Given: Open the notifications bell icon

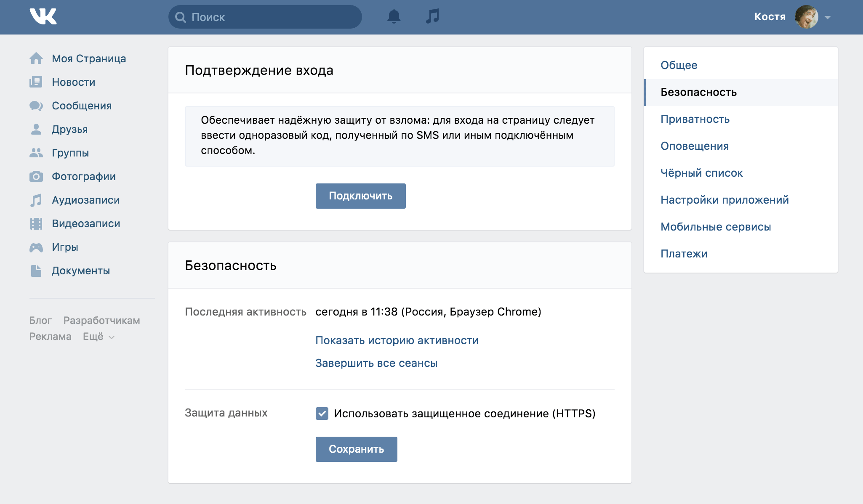Looking at the screenshot, I should [x=394, y=16].
